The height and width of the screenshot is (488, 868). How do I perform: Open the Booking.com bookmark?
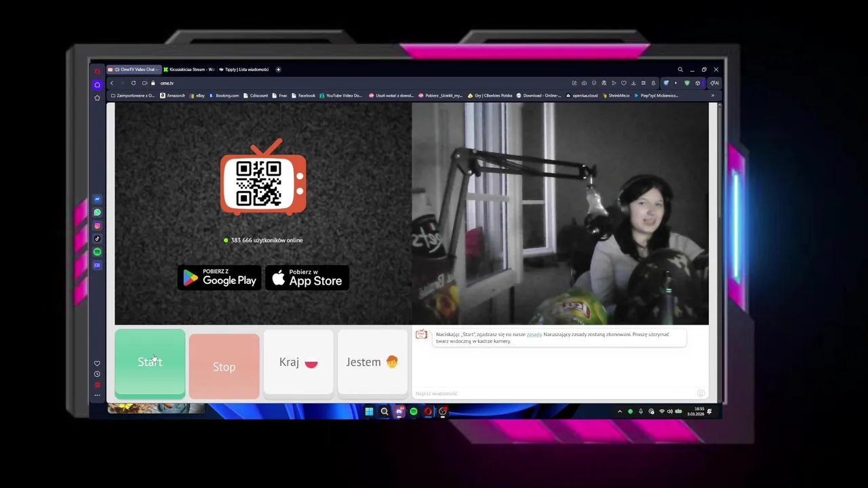pos(224,96)
